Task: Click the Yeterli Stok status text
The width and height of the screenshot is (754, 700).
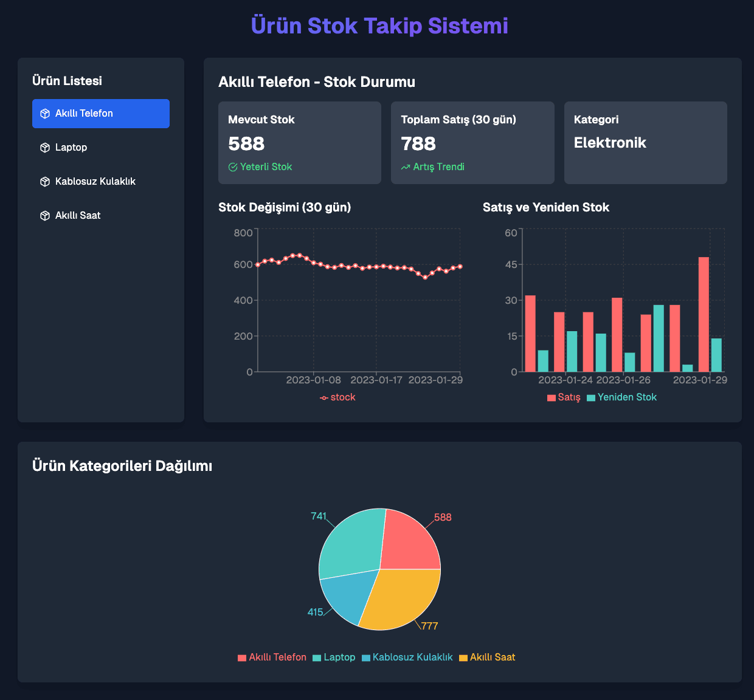Action: [266, 167]
